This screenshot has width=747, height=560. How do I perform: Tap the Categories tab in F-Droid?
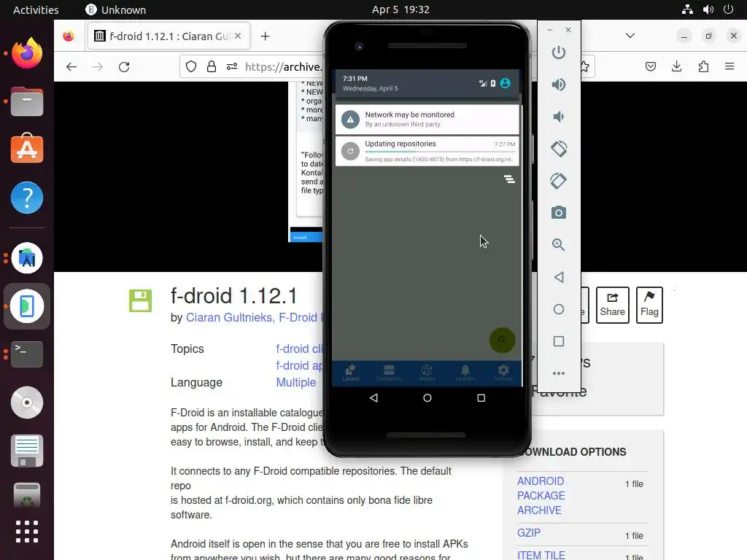[389, 373]
